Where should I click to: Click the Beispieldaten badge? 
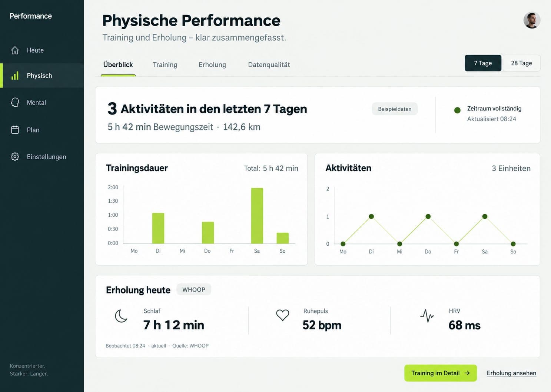tap(395, 109)
